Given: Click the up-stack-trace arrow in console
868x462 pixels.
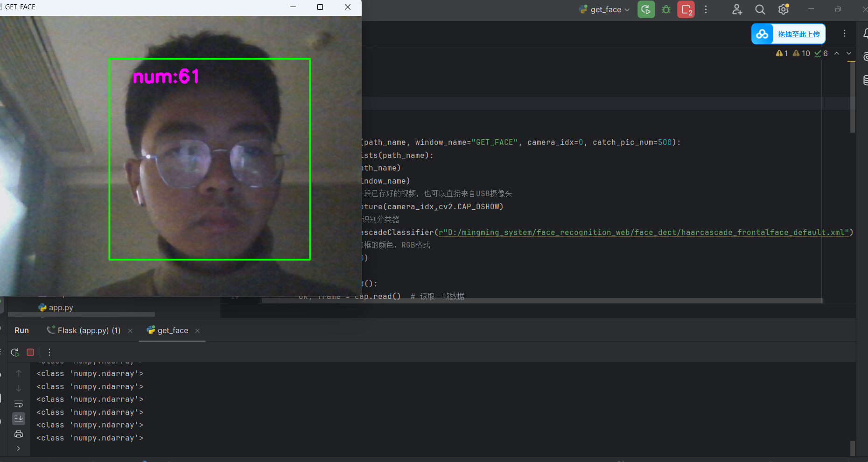Looking at the screenshot, I should pyautogui.click(x=19, y=373).
